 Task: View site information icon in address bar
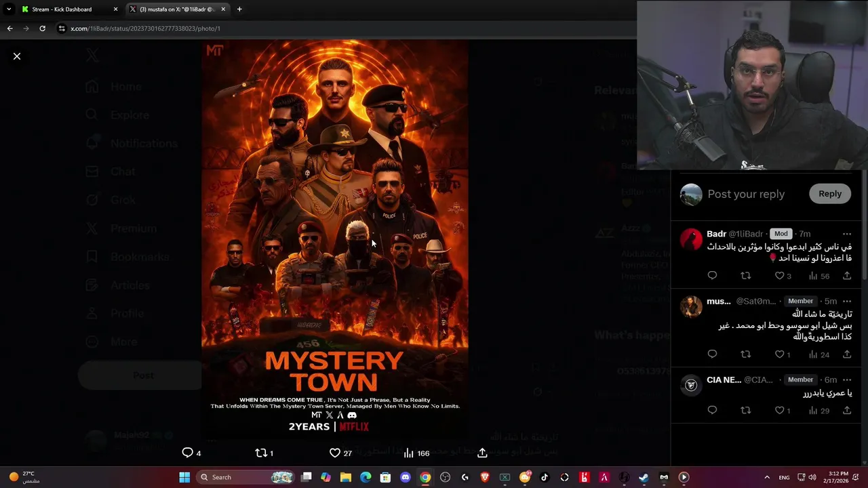point(62,28)
